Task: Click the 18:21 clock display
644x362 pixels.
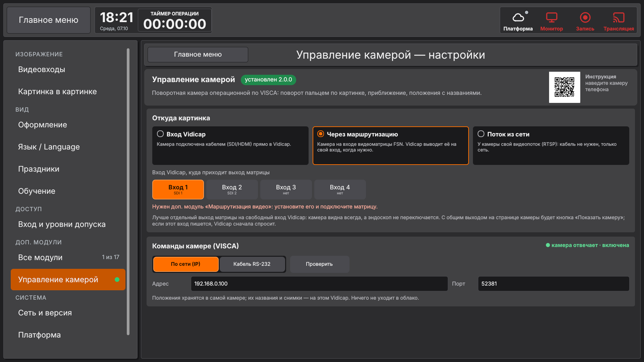Action: (116, 17)
